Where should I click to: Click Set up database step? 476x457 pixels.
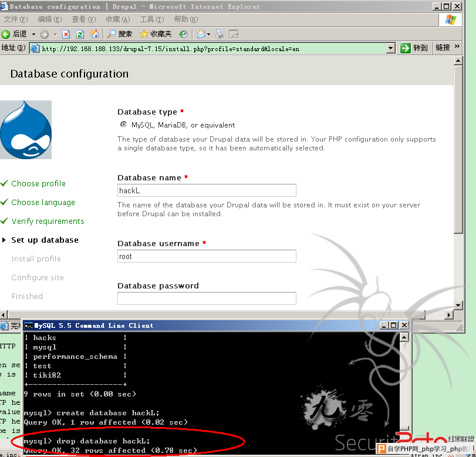45,240
